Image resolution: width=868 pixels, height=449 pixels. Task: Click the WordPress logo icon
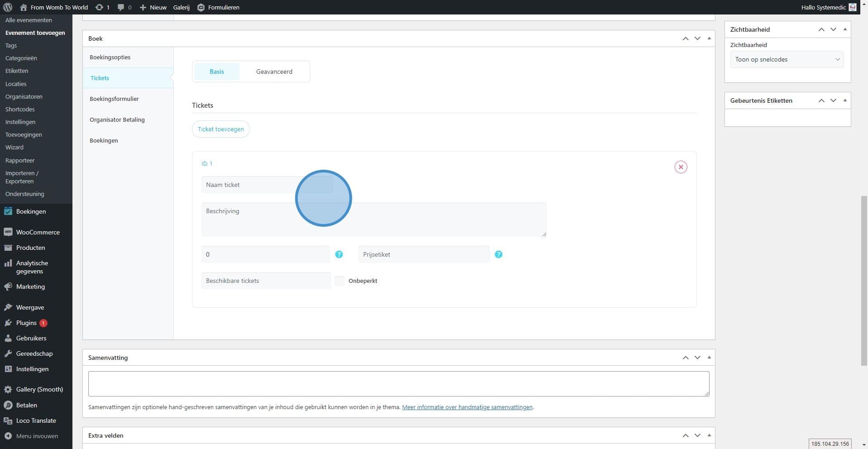pos(7,7)
